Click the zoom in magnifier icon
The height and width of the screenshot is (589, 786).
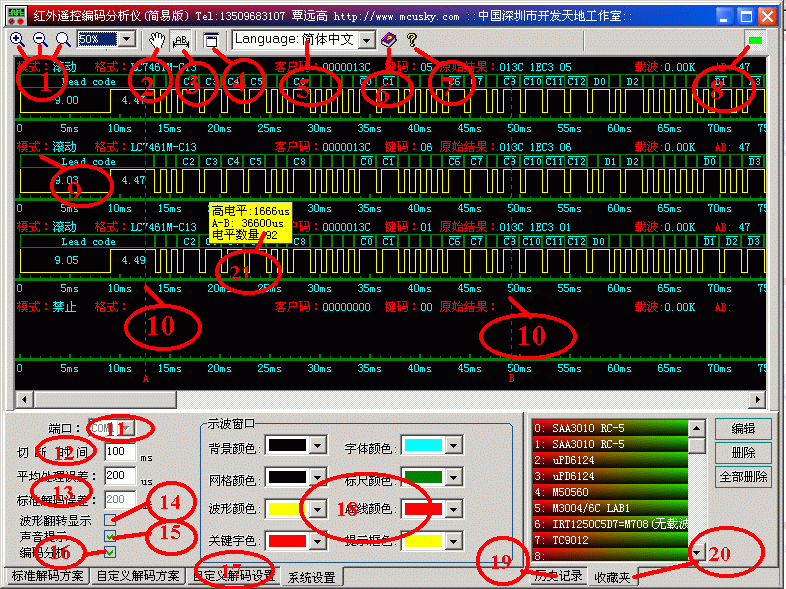click(x=17, y=39)
